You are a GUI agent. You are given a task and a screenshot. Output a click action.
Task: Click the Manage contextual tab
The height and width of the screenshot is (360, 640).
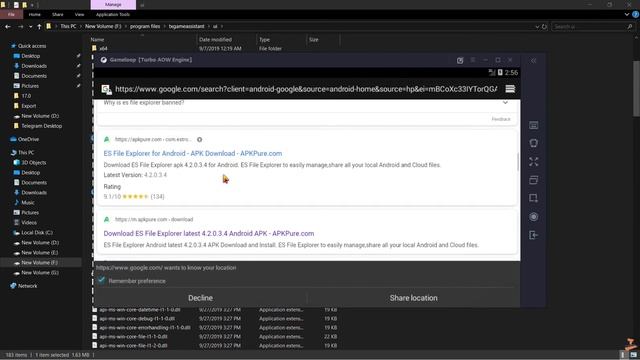click(x=113, y=4)
